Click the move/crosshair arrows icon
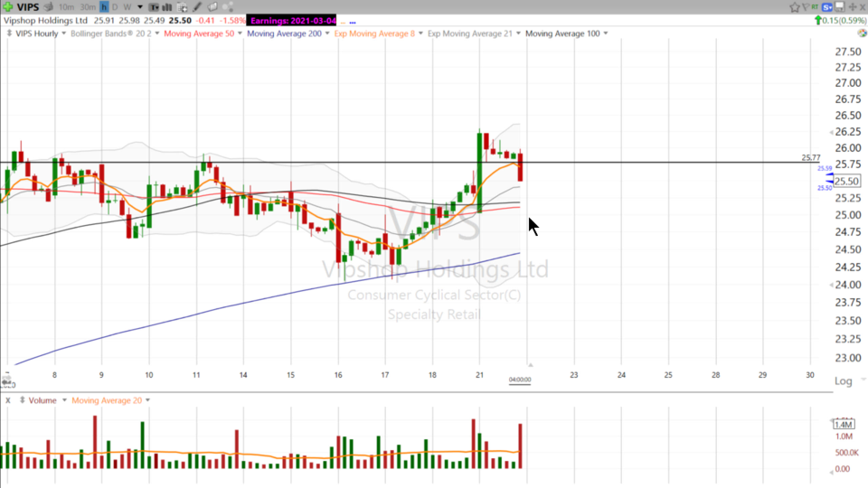Screen dimensions: 868x488 tap(853, 7)
